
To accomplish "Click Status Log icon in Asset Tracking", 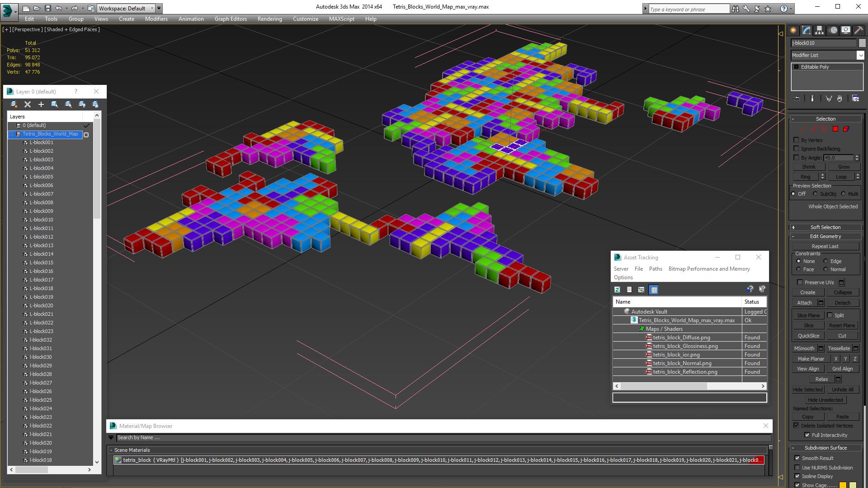I will [629, 290].
